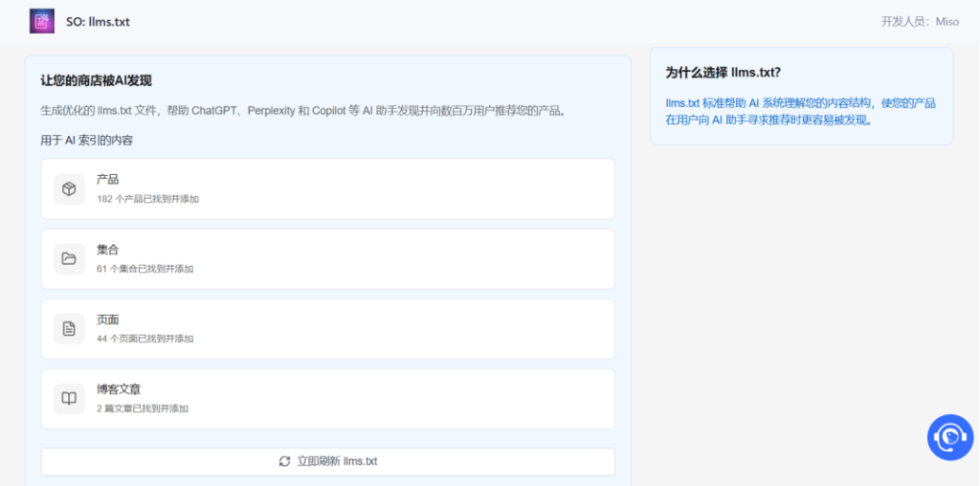Click the open book icon beside 博客文章
This screenshot has height=486, width=980.
tap(69, 399)
